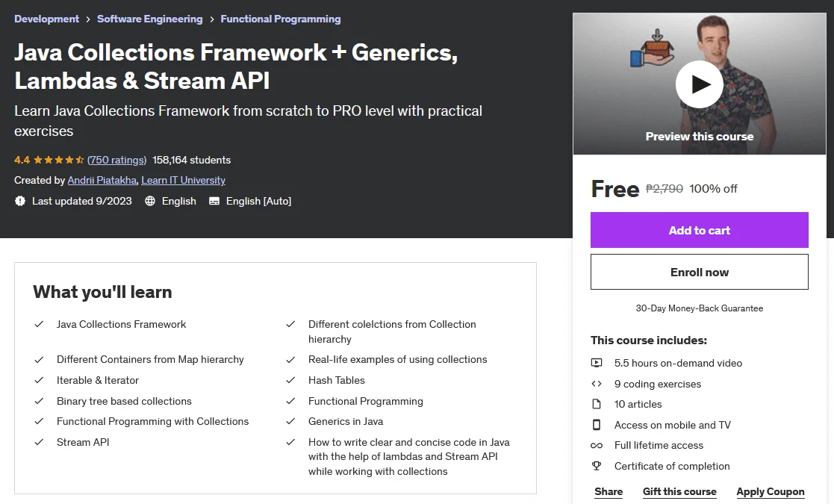The width and height of the screenshot is (834, 504).
Task: Click Functional Programming with Collections item
Action: click(x=152, y=421)
